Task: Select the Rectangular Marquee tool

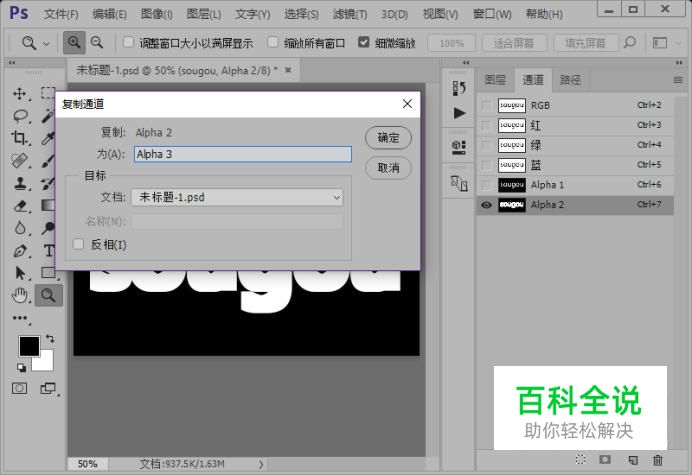Action: (48, 93)
